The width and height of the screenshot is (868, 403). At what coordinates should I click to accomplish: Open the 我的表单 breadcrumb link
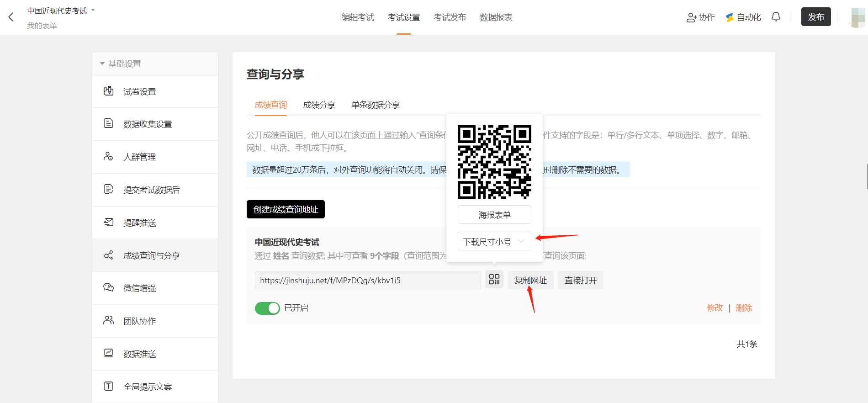pyautogui.click(x=42, y=26)
